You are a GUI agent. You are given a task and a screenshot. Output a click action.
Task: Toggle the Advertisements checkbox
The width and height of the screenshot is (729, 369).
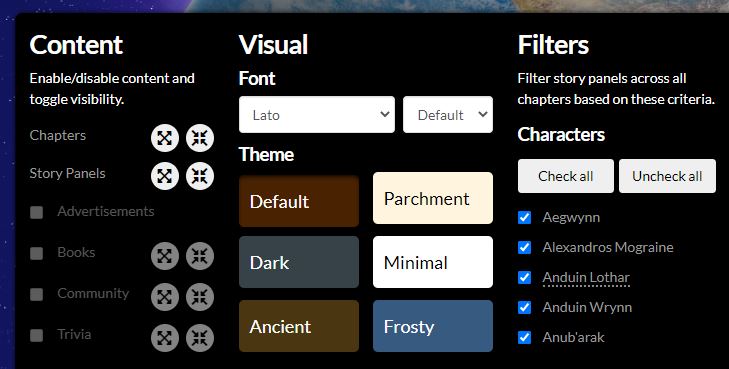click(x=36, y=212)
